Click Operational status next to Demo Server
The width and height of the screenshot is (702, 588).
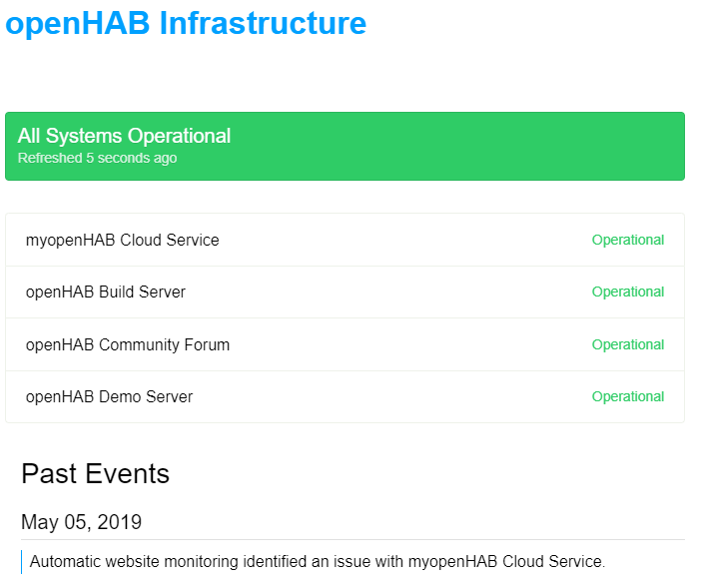click(x=627, y=396)
